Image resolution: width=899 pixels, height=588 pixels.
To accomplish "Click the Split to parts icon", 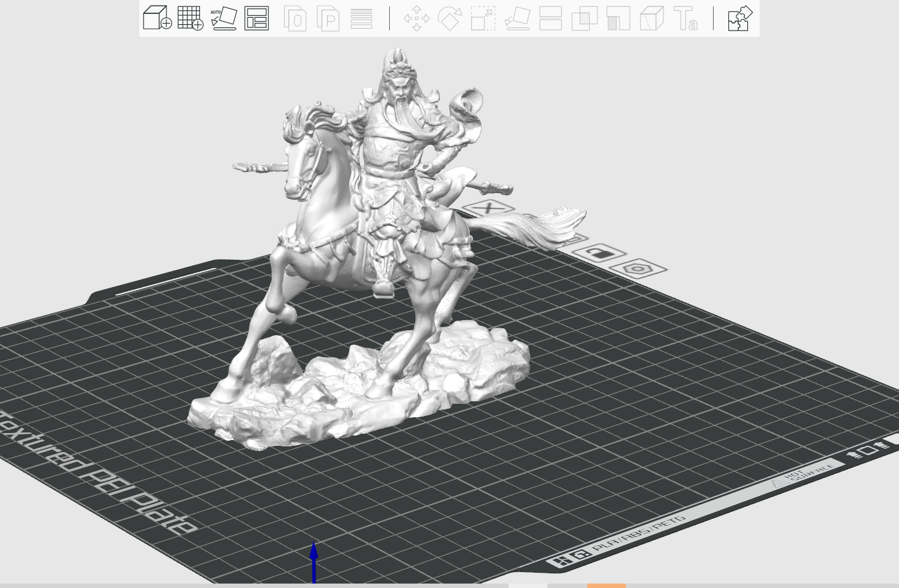I will [x=328, y=19].
